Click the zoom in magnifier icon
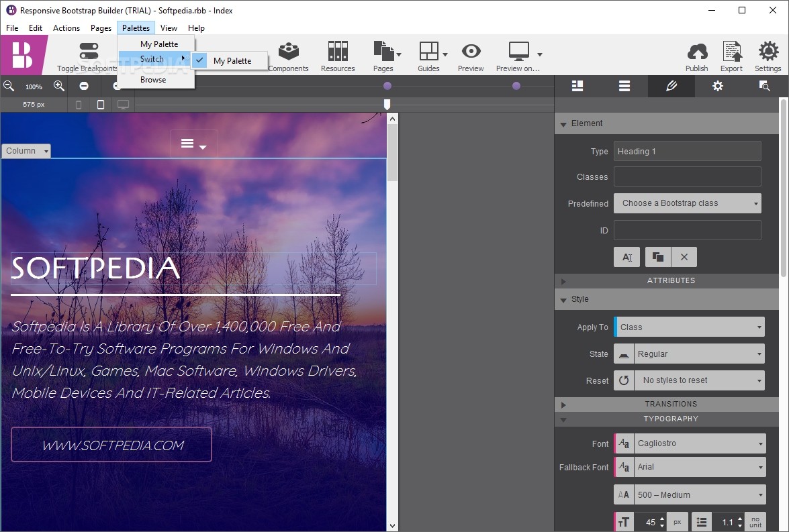Viewport: 789px width, 532px height. pos(59,86)
